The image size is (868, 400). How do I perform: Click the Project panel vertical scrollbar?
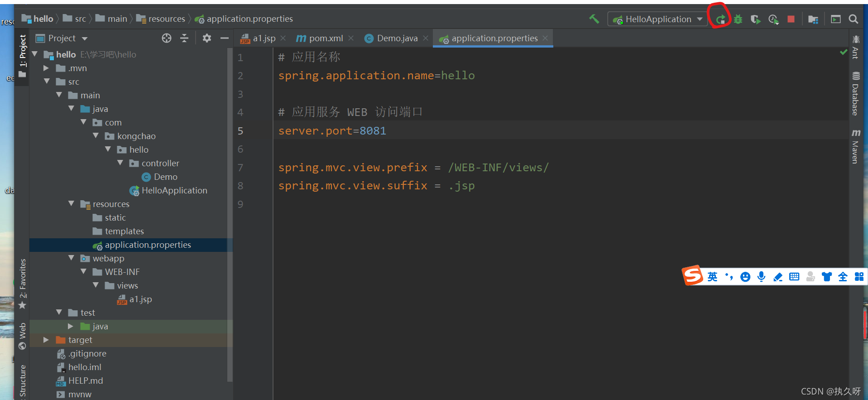[230, 213]
